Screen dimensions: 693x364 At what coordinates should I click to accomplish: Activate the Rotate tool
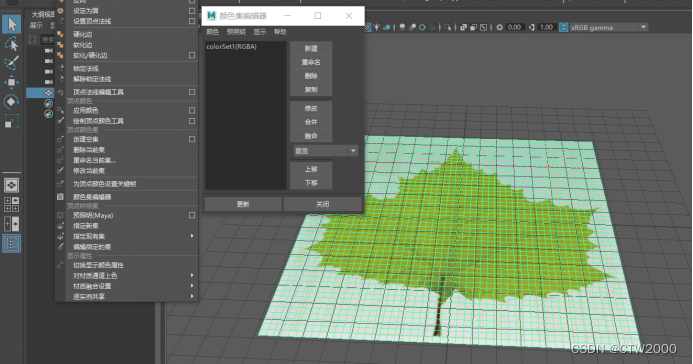point(11,102)
